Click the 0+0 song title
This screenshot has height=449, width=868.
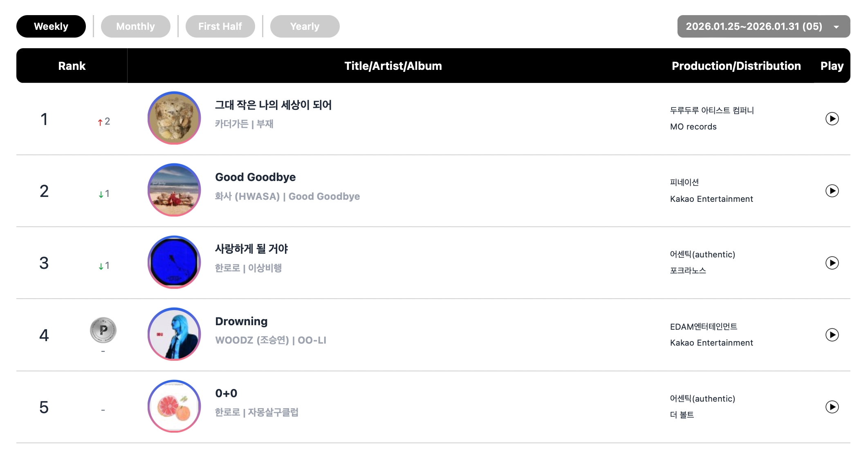click(x=226, y=393)
